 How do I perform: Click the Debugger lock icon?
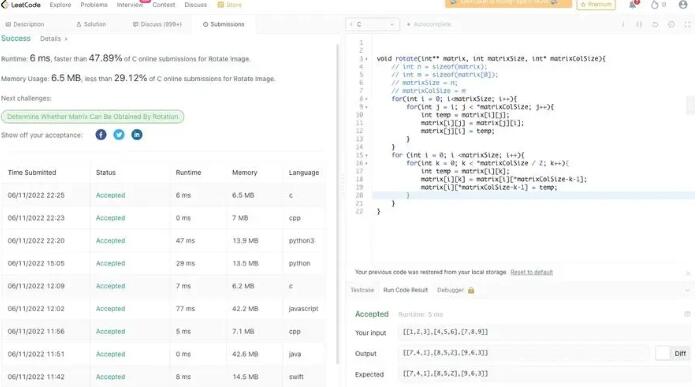click(471, 290)
